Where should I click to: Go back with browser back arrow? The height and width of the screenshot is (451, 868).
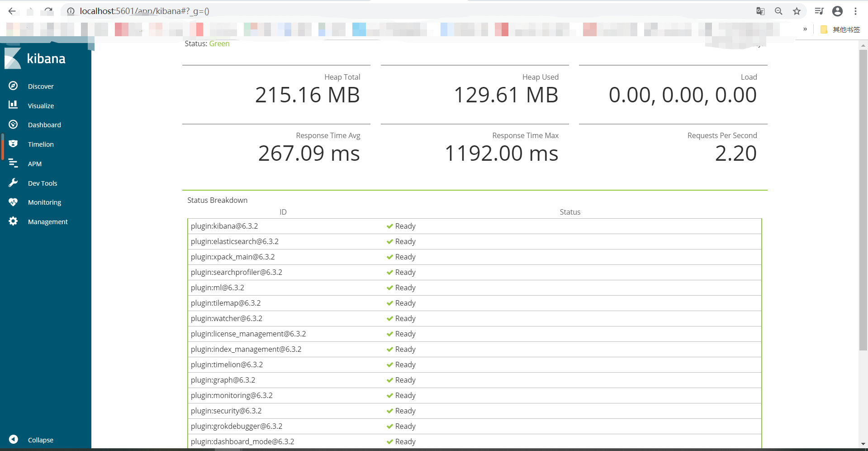12,11
